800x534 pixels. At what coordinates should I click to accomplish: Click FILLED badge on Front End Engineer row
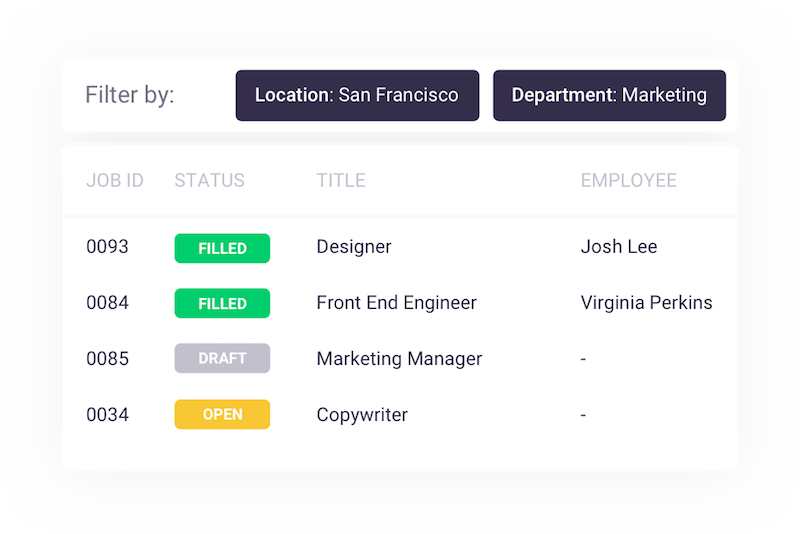point(222,303)
